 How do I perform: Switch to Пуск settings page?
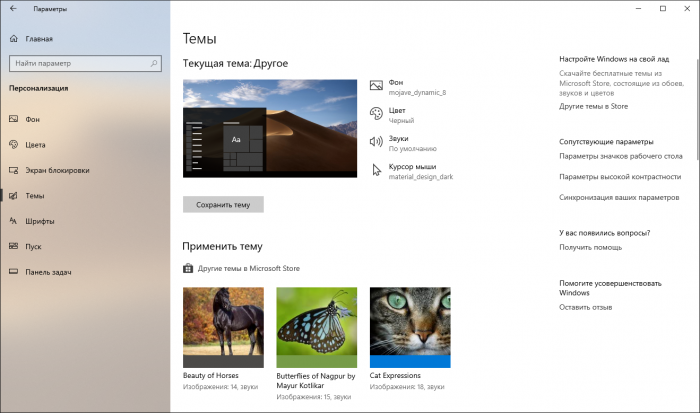click(33, 246)
